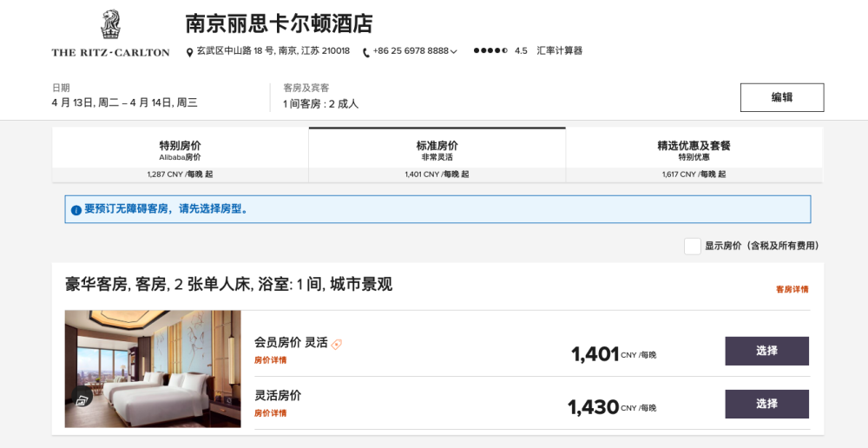Image resolution: width=868 pixels, height=448 pixels.
Task: Click the 编辑 edit button
Action: [782, 97]
